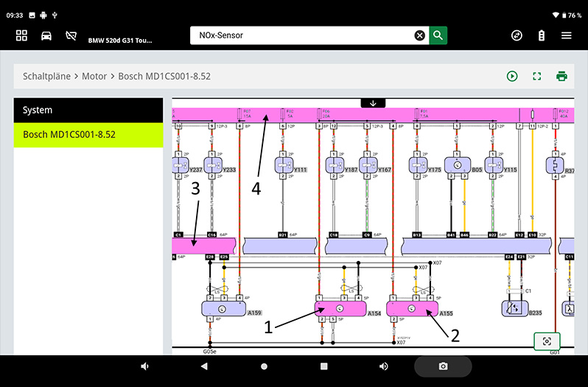Click the green play button above diagram

(512, 76)
